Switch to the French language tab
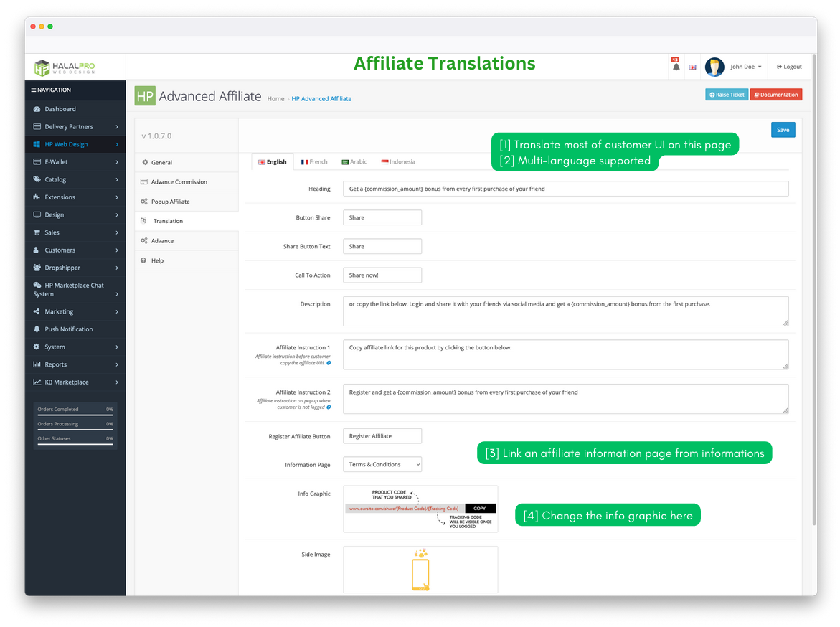 point(314,162)
